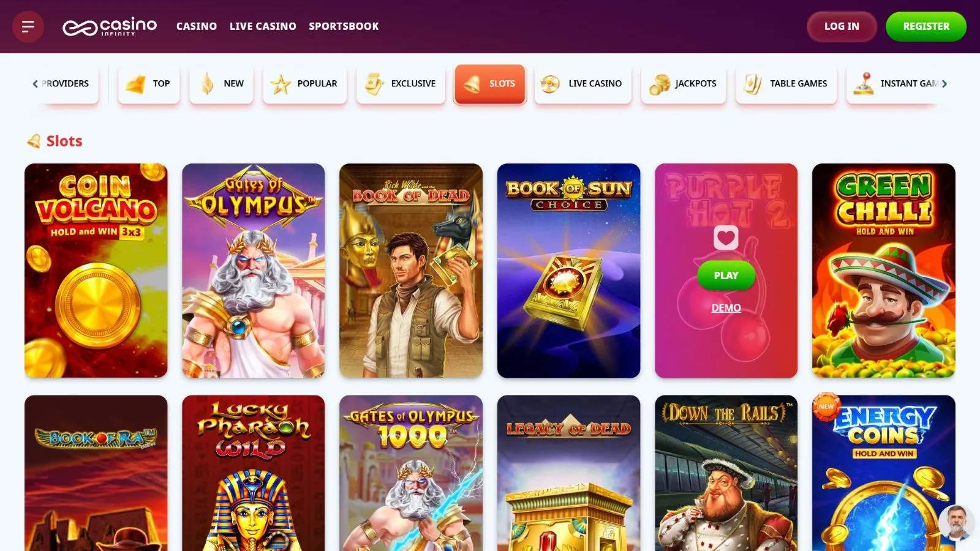Choose the Exclusive ticket category
This screenshot has width=980, height=551.
(401, 84)
